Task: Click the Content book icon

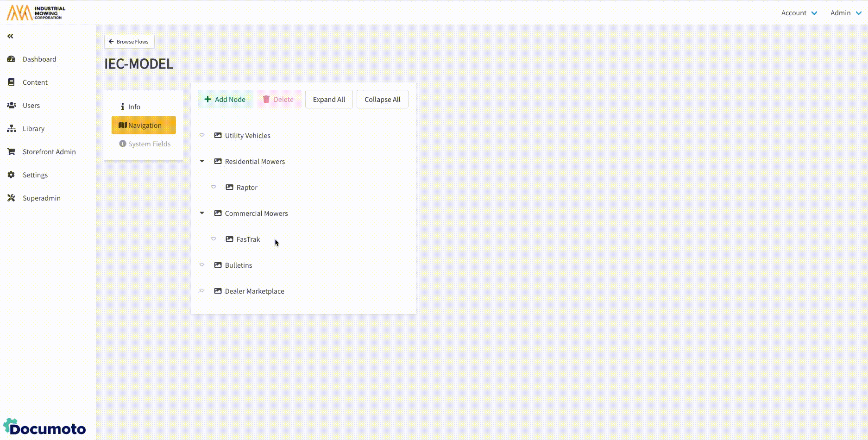Action: click(x=11, y=82)
